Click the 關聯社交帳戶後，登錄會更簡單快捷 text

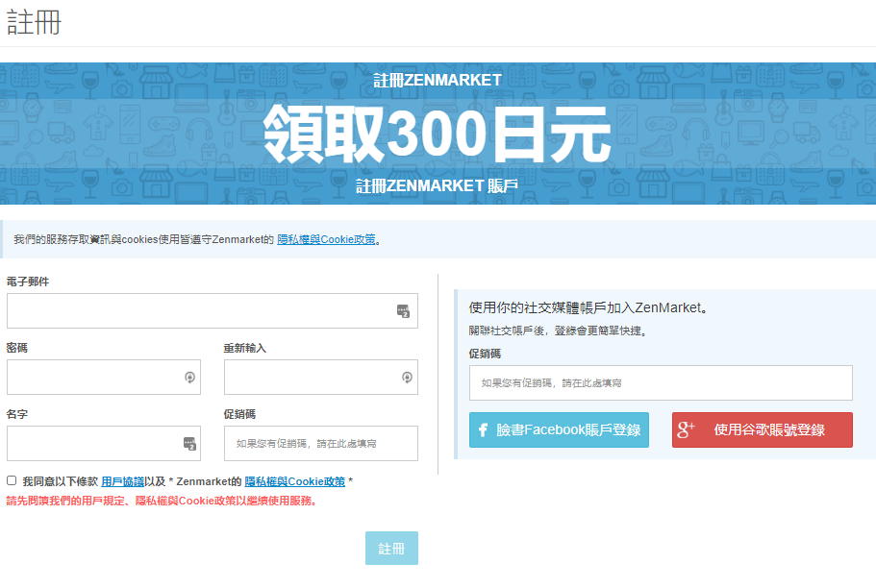click(x=558, y=331)
